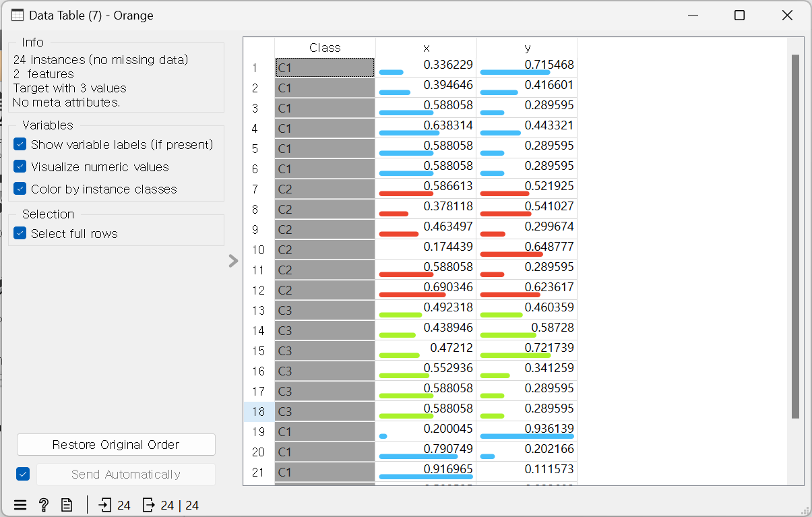Click x value 0.586613

448,186
